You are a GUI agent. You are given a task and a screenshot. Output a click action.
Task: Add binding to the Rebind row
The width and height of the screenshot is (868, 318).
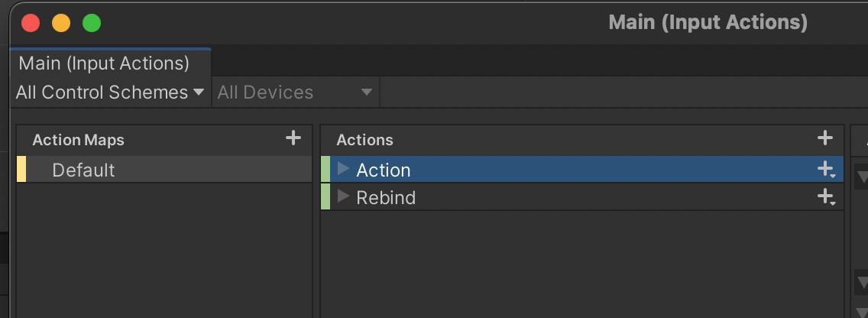point(826,197)
